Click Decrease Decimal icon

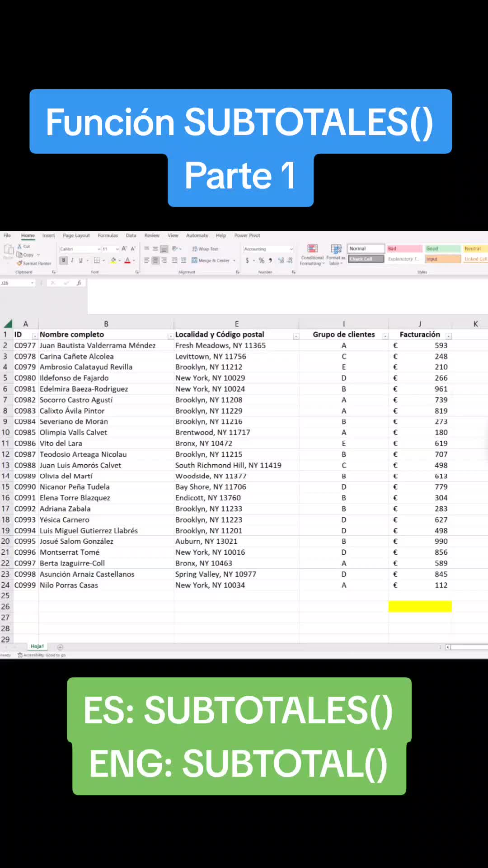(x=290, y=260)
